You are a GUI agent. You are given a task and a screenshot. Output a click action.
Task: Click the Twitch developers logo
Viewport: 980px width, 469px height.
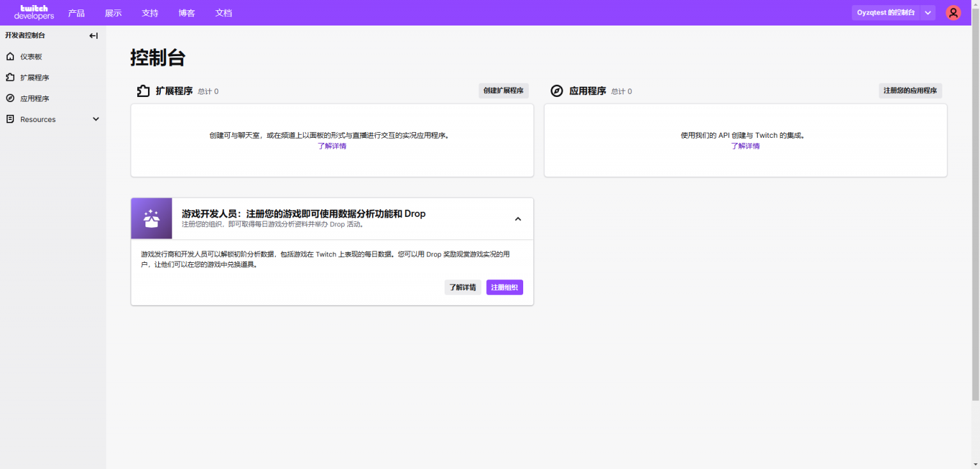pos(34,11)
